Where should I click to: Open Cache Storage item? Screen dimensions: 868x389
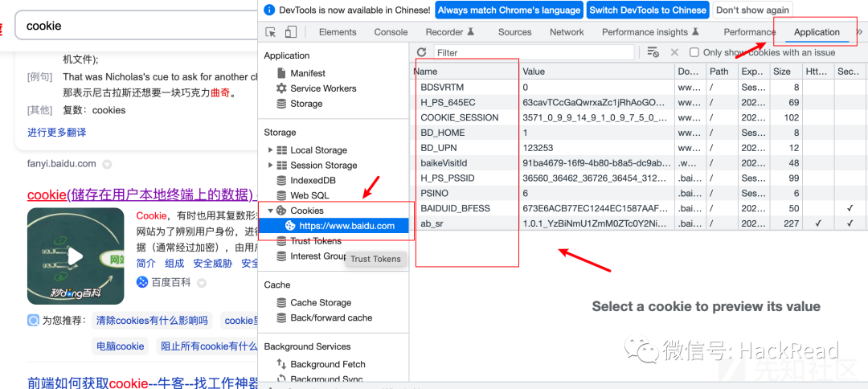click(313, 303)
